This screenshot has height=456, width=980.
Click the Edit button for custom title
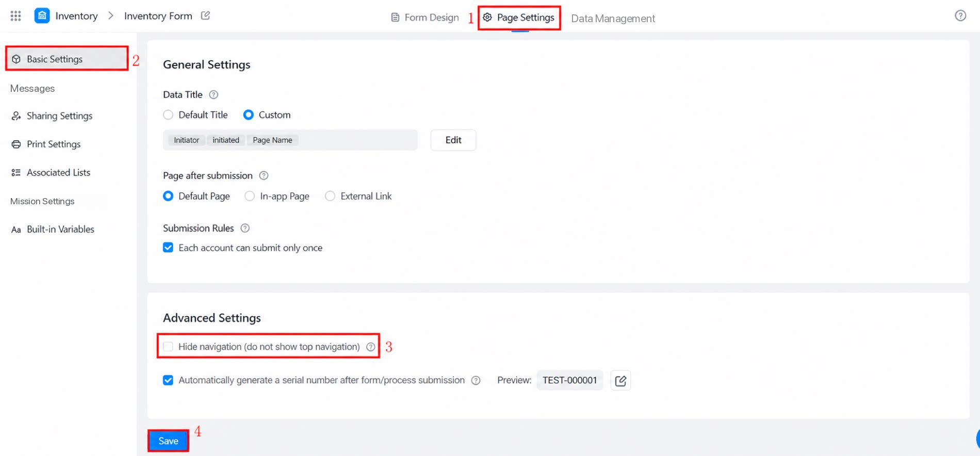click(453, 140)
